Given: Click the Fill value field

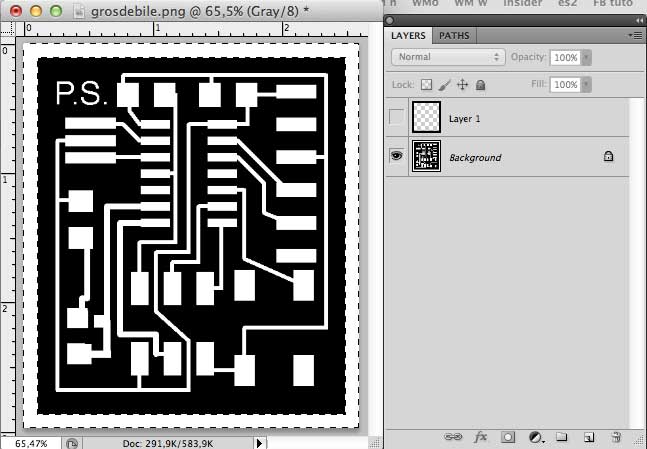Looking at the screenshot, I should coord(566,85).
